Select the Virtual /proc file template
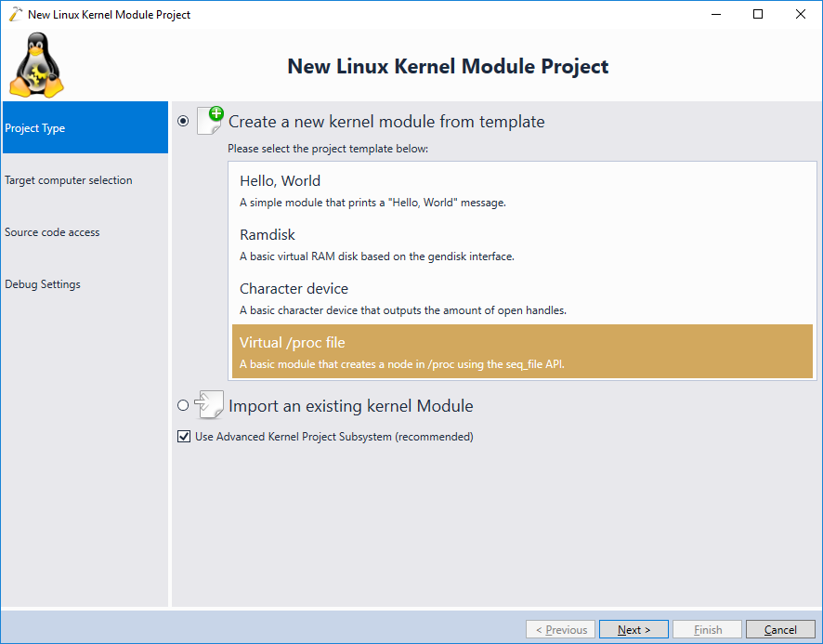 click(x=522, y=351)
